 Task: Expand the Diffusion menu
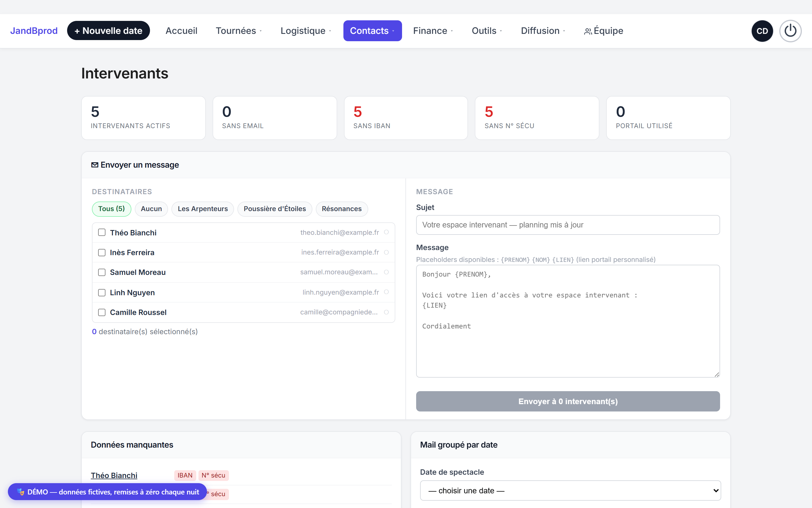tap(543, 30)
